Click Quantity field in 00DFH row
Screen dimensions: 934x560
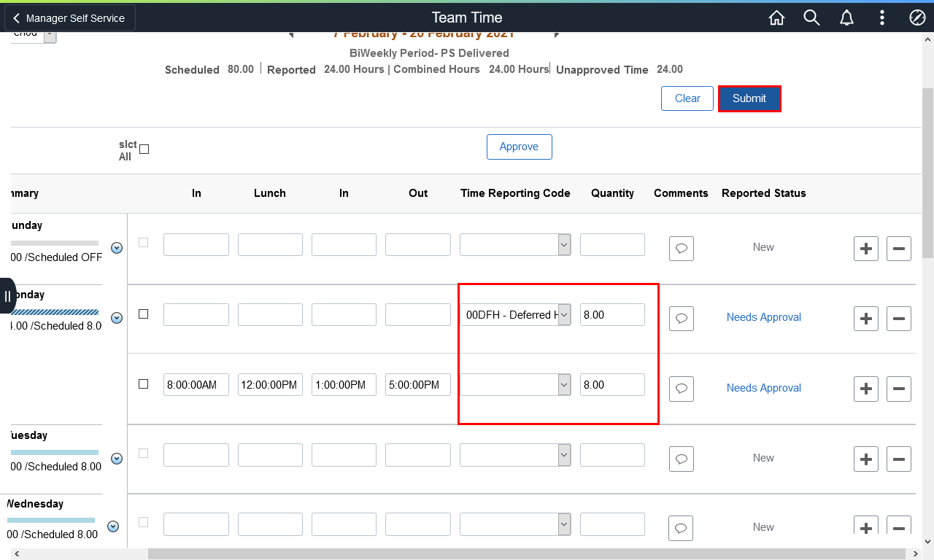[x=612, y=314]
